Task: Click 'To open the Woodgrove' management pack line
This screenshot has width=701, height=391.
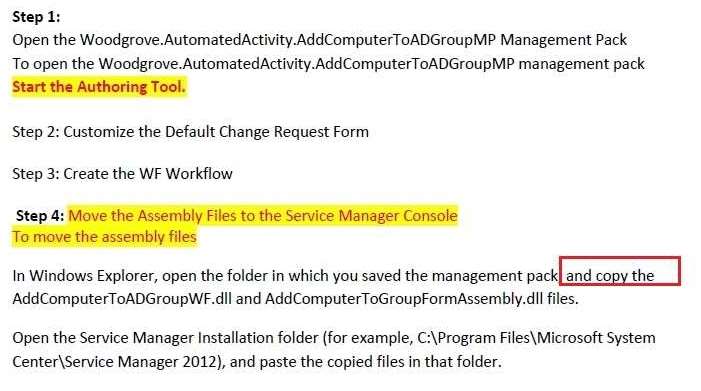Action: click(x=329, y=63)
